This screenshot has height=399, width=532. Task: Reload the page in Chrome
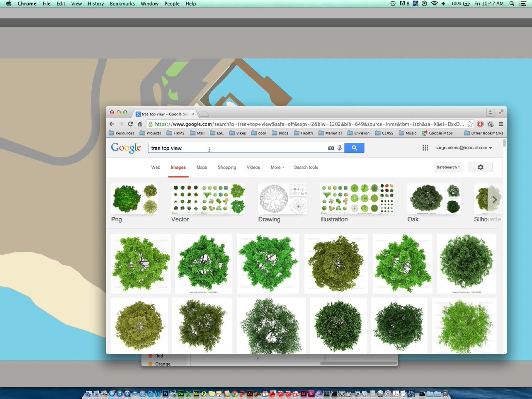(x=130, y=124)
